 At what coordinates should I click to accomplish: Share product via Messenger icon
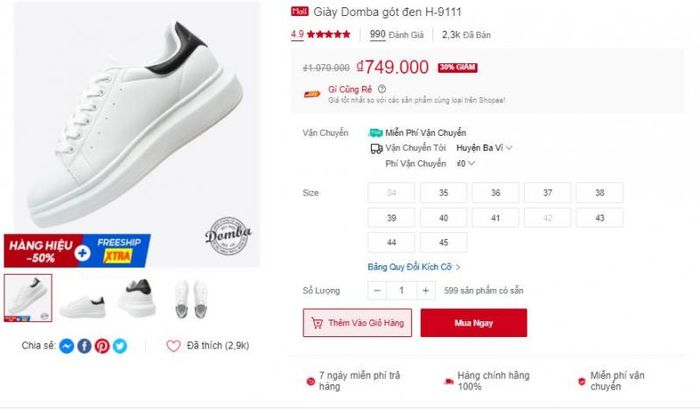tap(67, 346)
